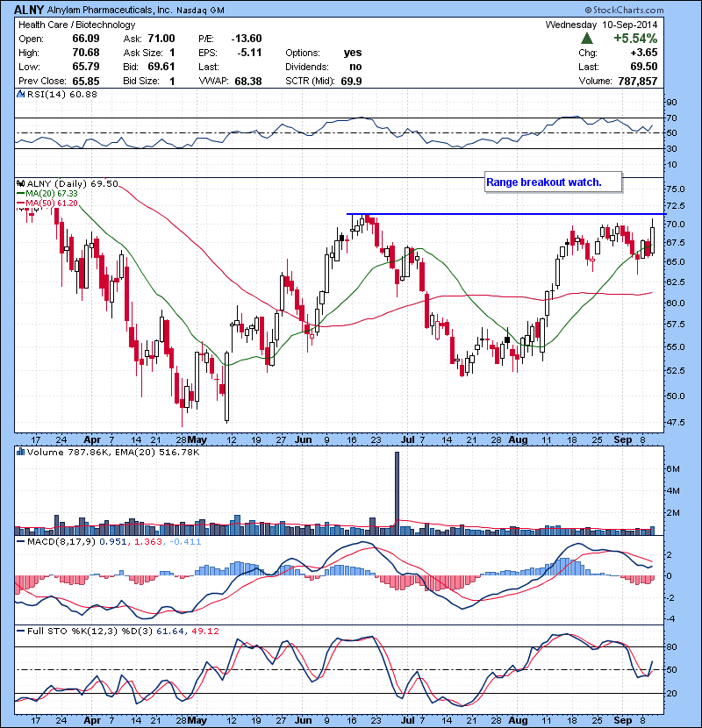Click the MACD(8,17,9) indicator label
This screenshot has width=702, height=728.
point(61,542)
